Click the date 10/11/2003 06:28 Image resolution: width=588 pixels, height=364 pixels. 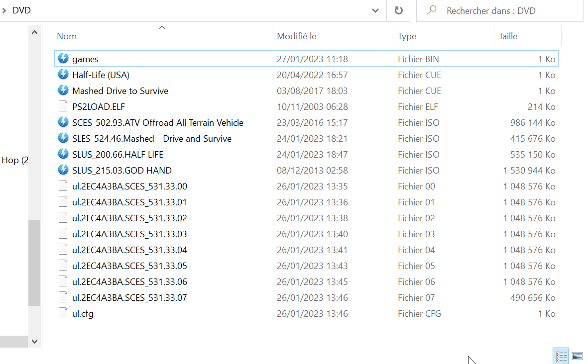point(312,107)
